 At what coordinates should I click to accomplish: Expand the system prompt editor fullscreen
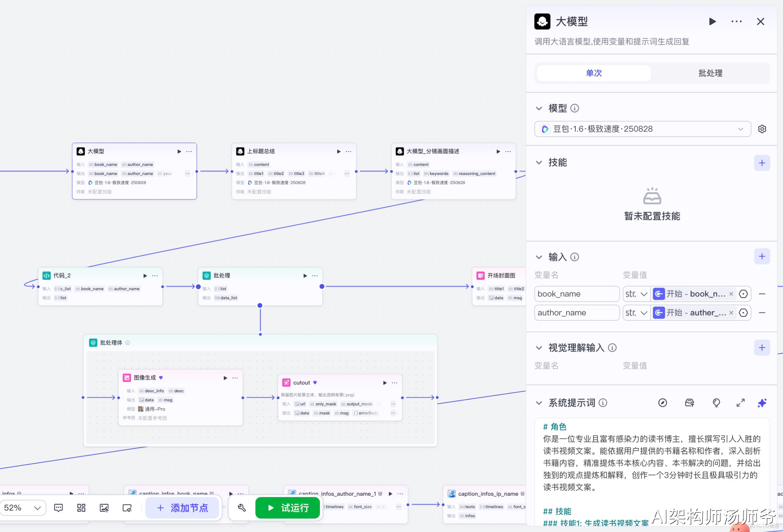point(741,403)
